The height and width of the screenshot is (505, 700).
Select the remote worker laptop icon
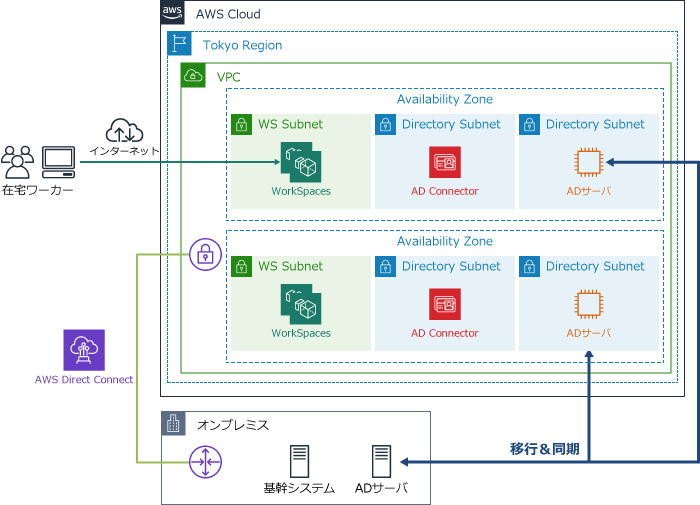(58, 162)
